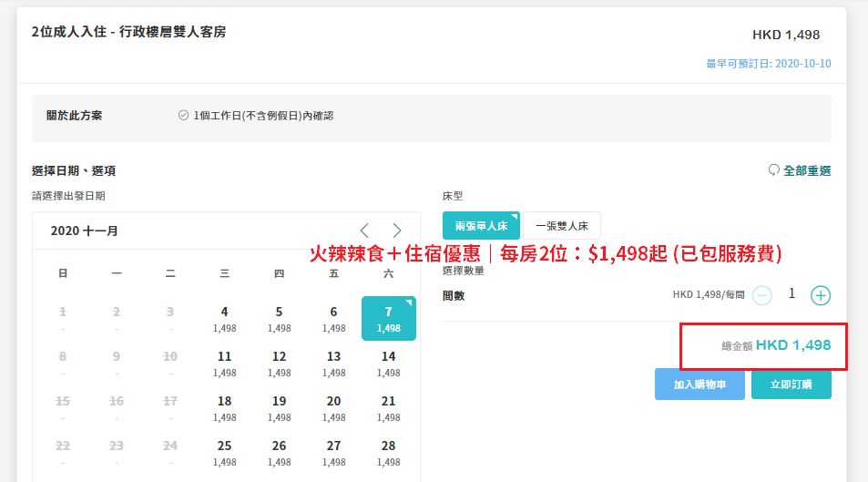Click the 床型 label
The height and width of the screenshot is (482, 868).
tap(453, 196)
